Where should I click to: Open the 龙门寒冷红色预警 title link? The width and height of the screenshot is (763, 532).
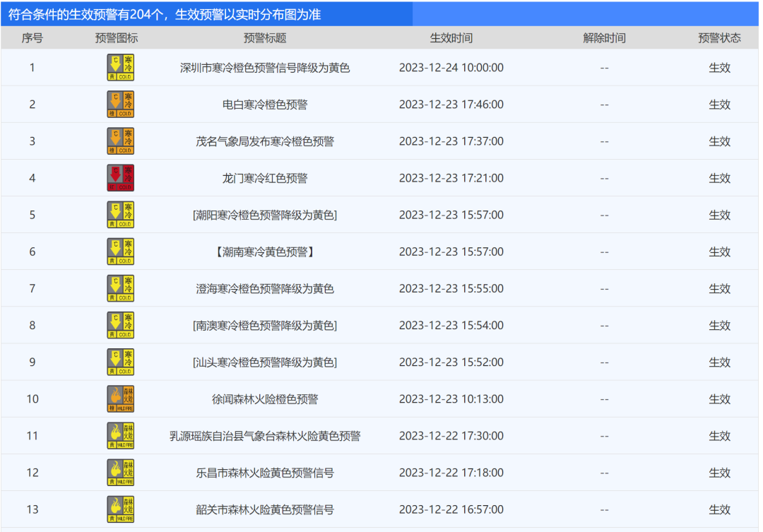click(265, 178)
